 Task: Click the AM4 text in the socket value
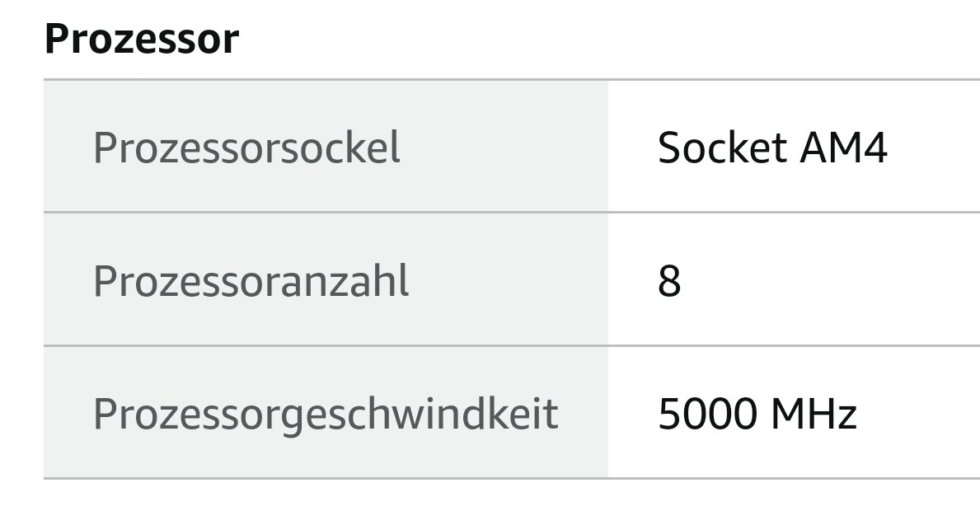tap(844, 148)
